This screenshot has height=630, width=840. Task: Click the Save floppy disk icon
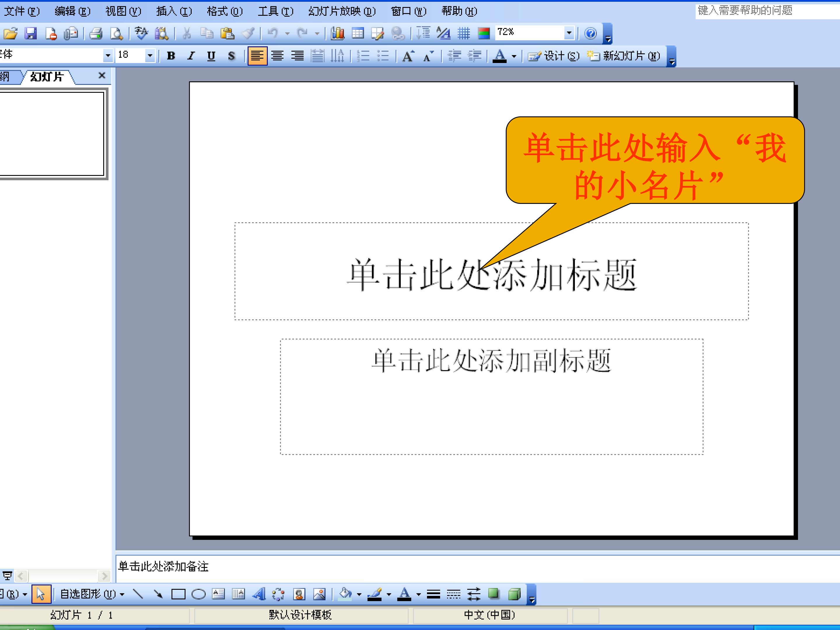(x=31, y=34)
